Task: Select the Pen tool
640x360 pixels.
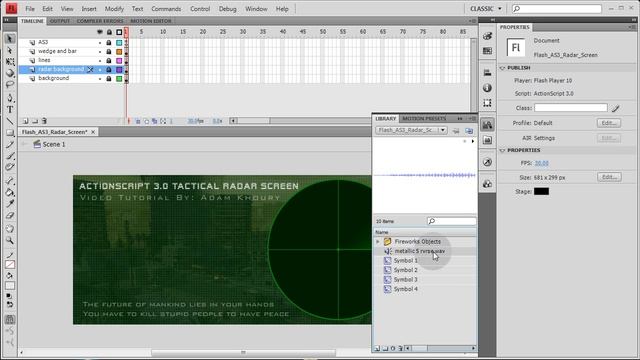Action: (x=10, y=98)
